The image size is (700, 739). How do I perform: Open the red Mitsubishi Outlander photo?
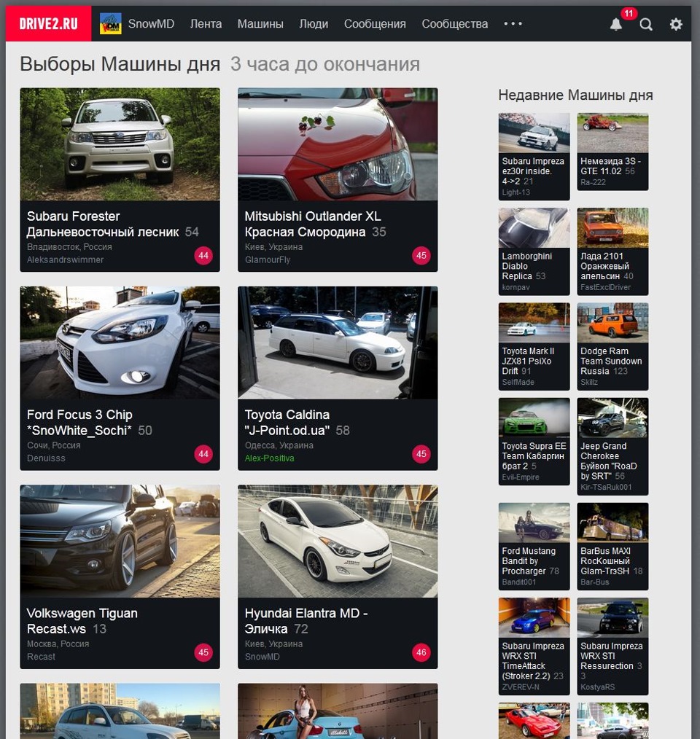338,144
